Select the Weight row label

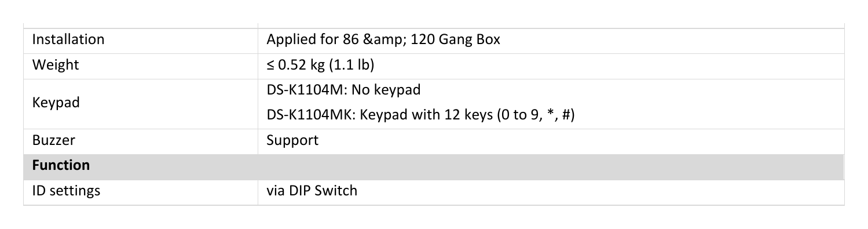pos(56,66)
